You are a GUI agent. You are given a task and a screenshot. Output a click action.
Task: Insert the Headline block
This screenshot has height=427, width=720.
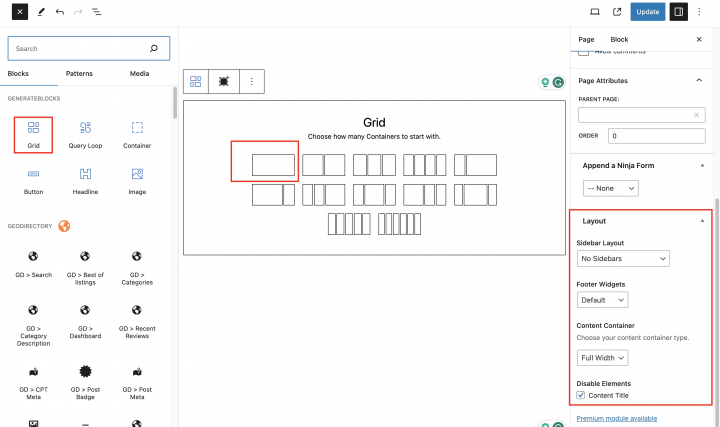(x=85, y=179)
